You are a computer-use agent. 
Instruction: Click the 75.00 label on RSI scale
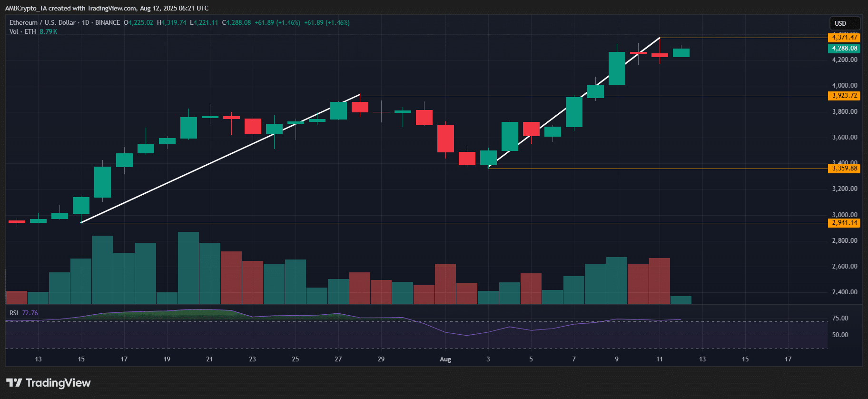tap(840, 318)
